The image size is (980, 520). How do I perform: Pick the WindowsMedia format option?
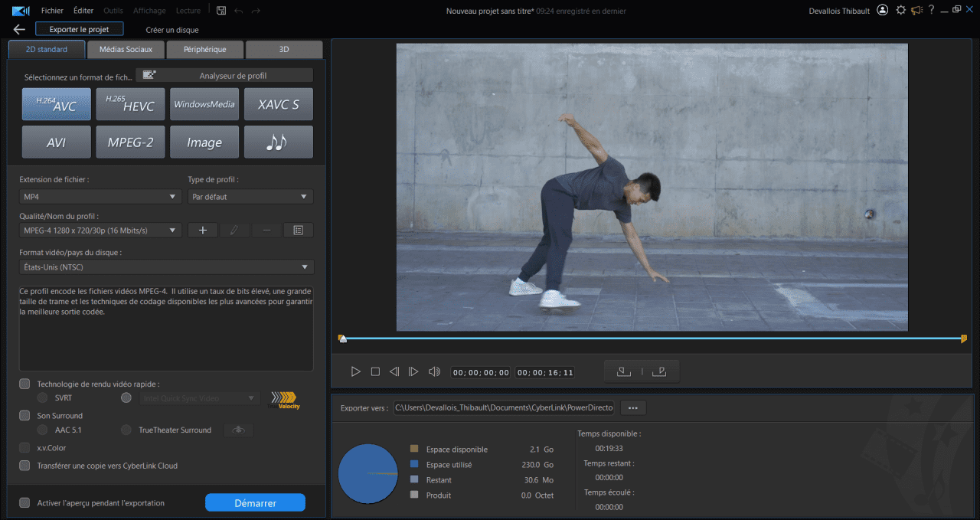click(x=204, y=103)
